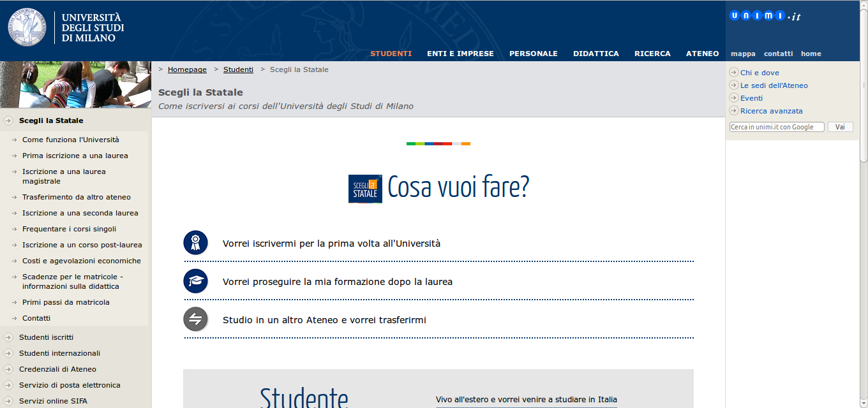This screenshot has height=408, width=868.
Task: Go to the DIDATTICA section
Action: pyautogui.click(x=596, y=54)
